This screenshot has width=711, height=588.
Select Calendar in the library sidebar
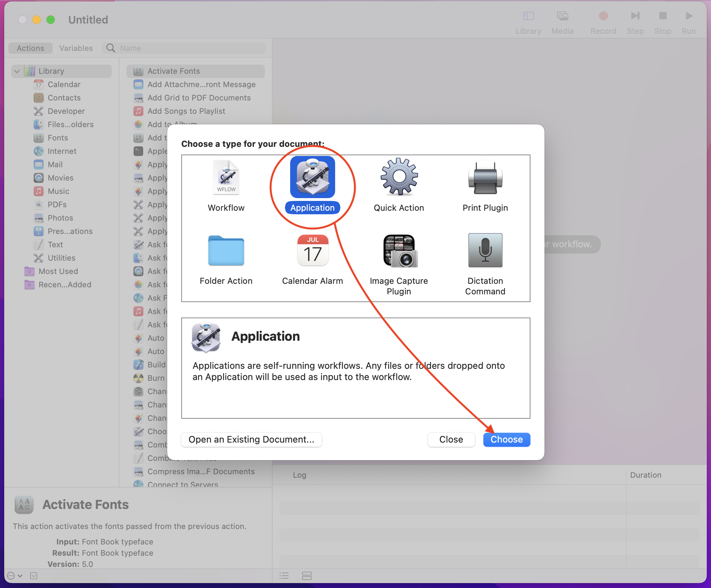point(64,84)
